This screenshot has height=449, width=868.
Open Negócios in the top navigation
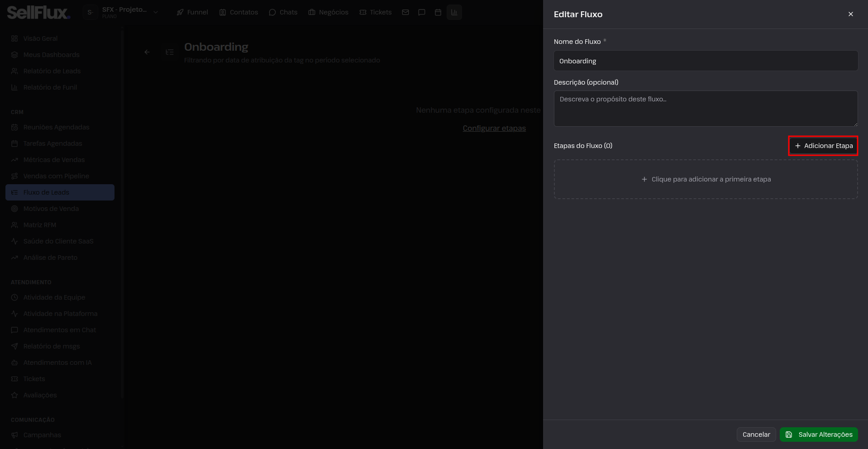[x=328, y=12]
